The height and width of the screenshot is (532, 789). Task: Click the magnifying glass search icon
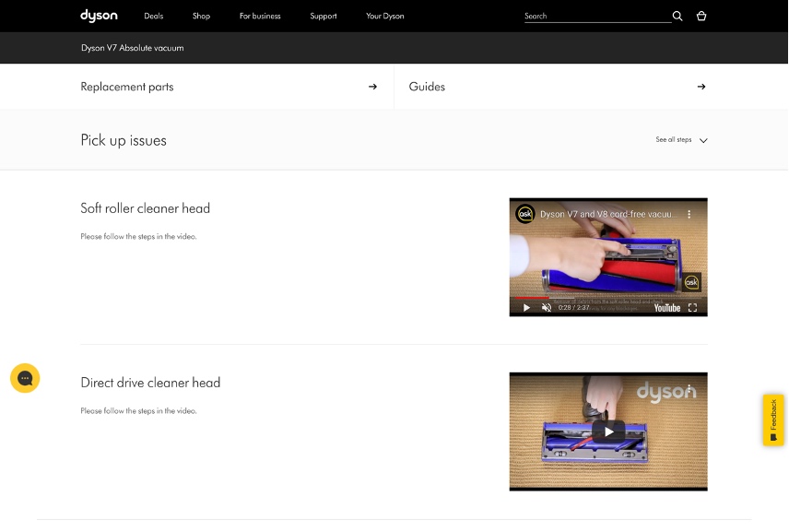point(677,16)
